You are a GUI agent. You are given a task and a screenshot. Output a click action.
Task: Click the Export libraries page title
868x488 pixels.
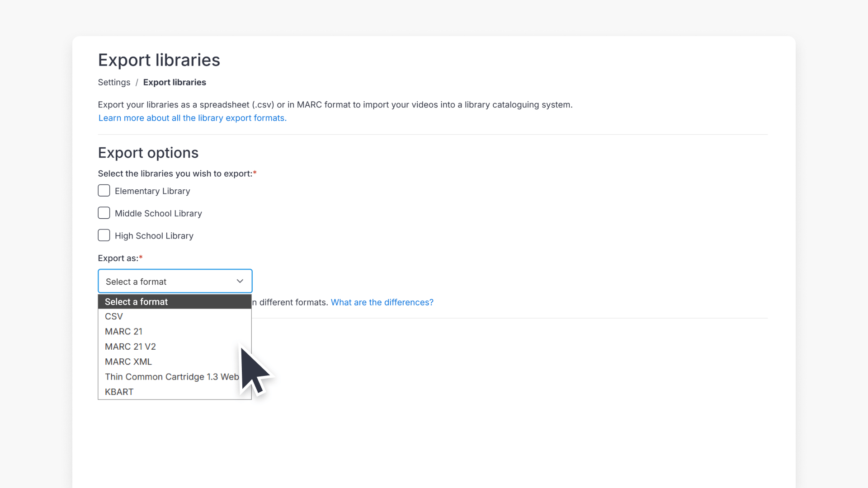pyautogui.click(x=159, y=59)
